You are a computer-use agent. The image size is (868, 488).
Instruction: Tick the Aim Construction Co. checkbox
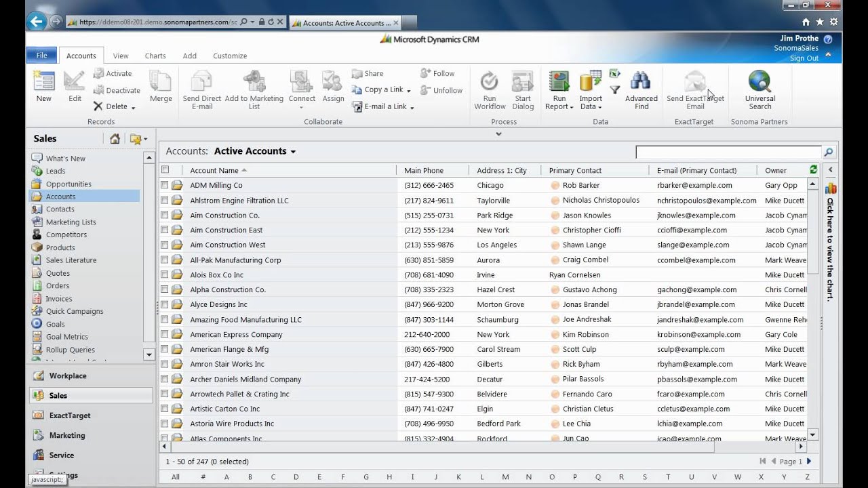tap(165, 215)
